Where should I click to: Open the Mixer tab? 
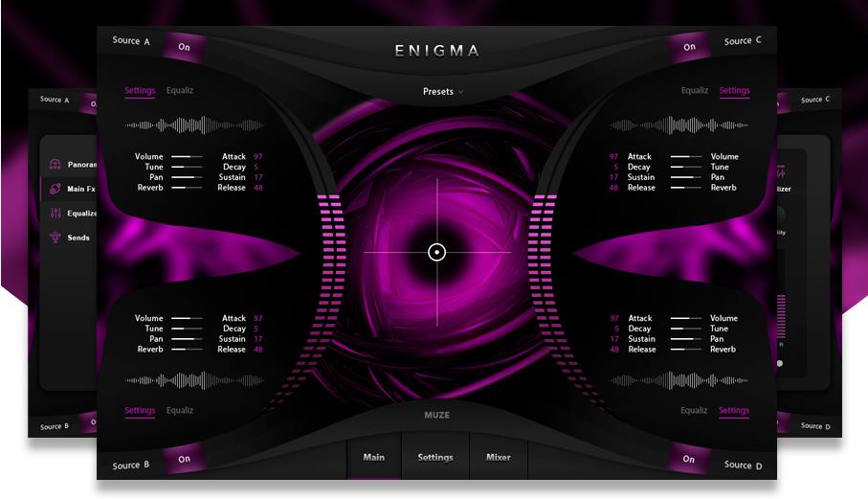click(x=499, y=457)
